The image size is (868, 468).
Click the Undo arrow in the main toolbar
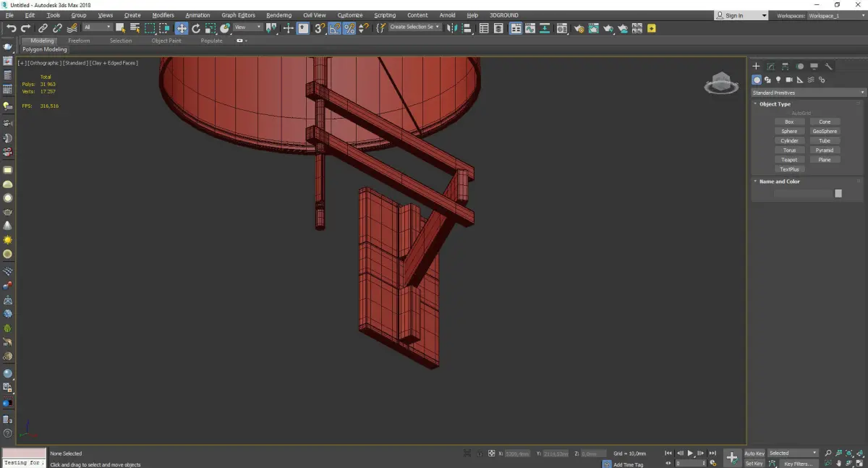click(11, 28)
